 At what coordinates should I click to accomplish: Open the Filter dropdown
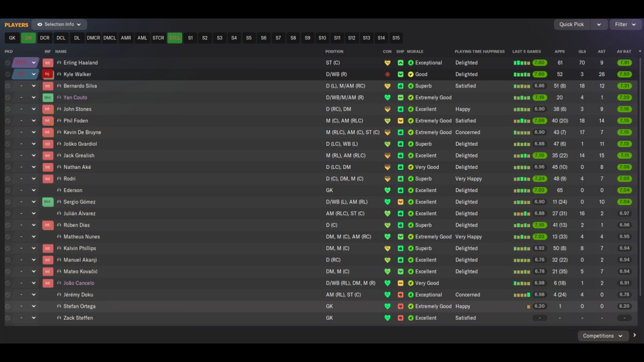tap(625, 24)
